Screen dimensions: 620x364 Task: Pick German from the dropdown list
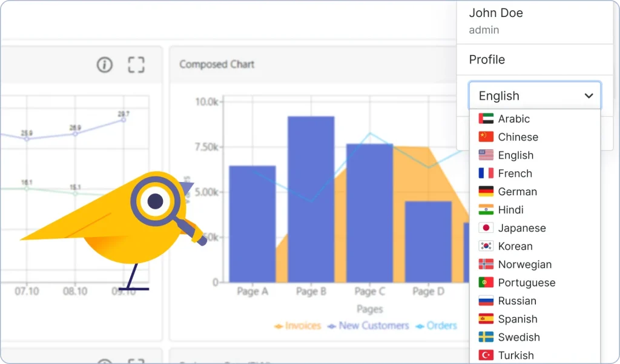tap(535, 192)
